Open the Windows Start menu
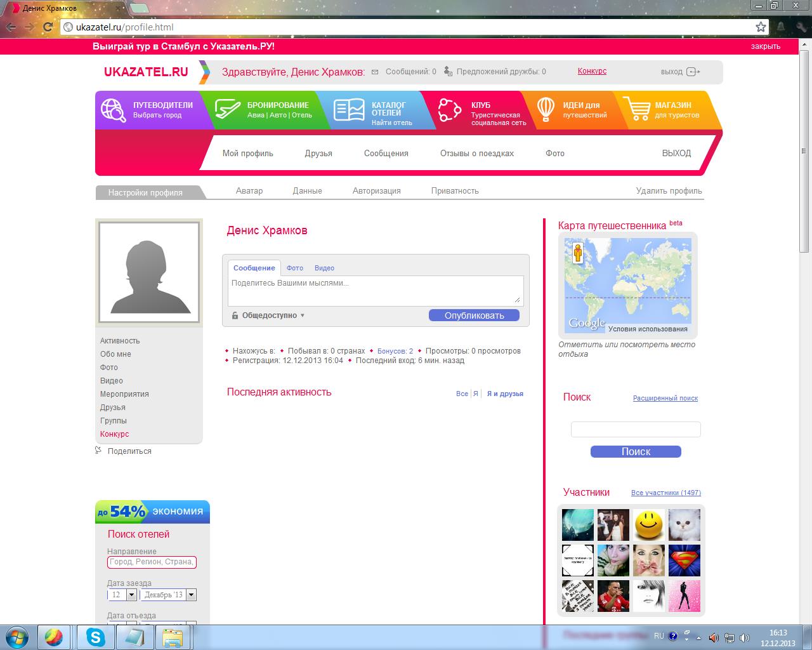This screenshot has height=650, width=812. 16,637
